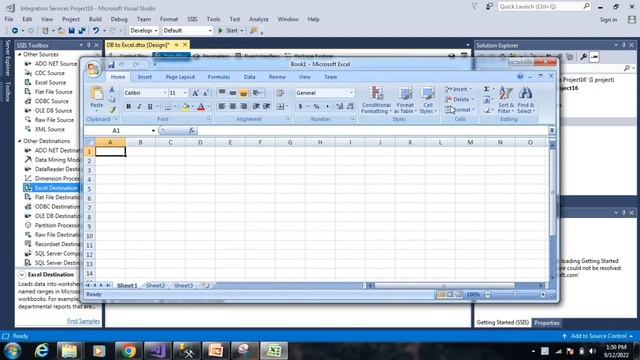Screen dimensions: 640x360
Task: Click Start button in Visual Studio toolbar
Action: pos(231,30)
